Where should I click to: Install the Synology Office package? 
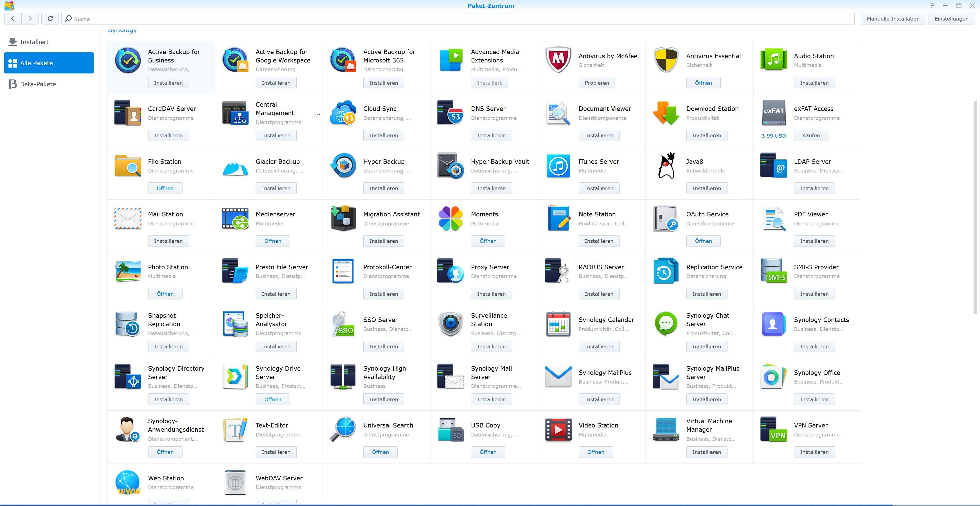(814, 399)
